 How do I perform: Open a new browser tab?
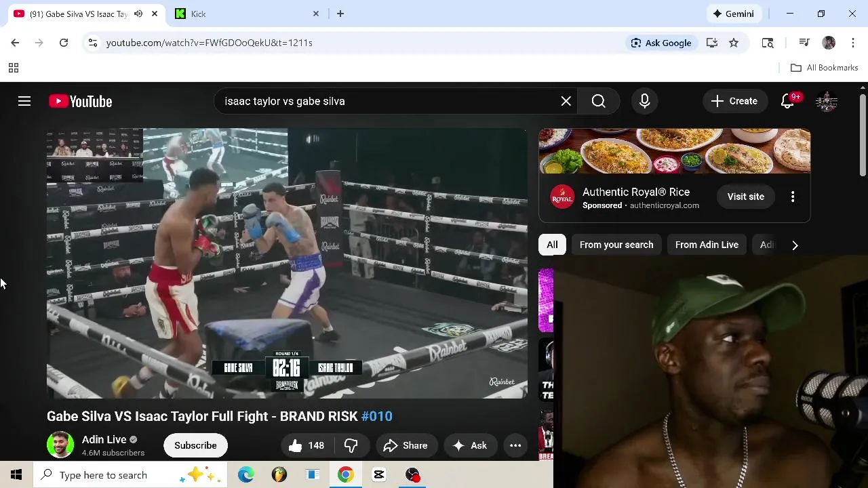(340, 14)
